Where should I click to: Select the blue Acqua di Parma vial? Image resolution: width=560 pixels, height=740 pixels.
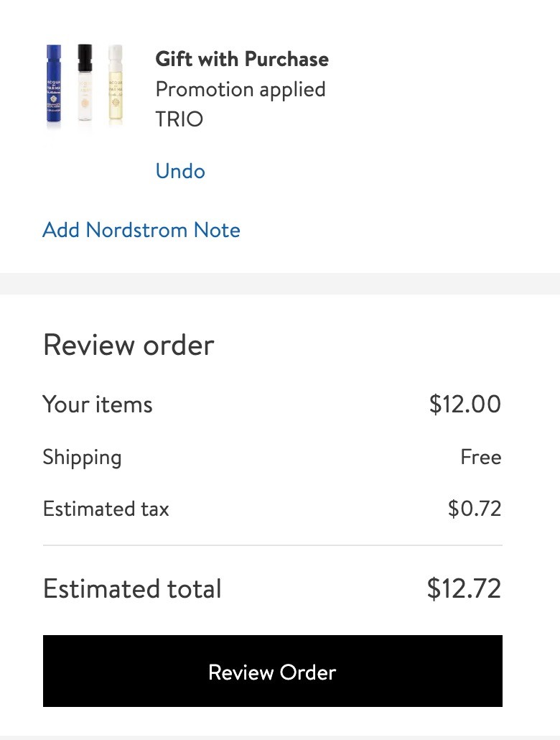tap(54, 85)
